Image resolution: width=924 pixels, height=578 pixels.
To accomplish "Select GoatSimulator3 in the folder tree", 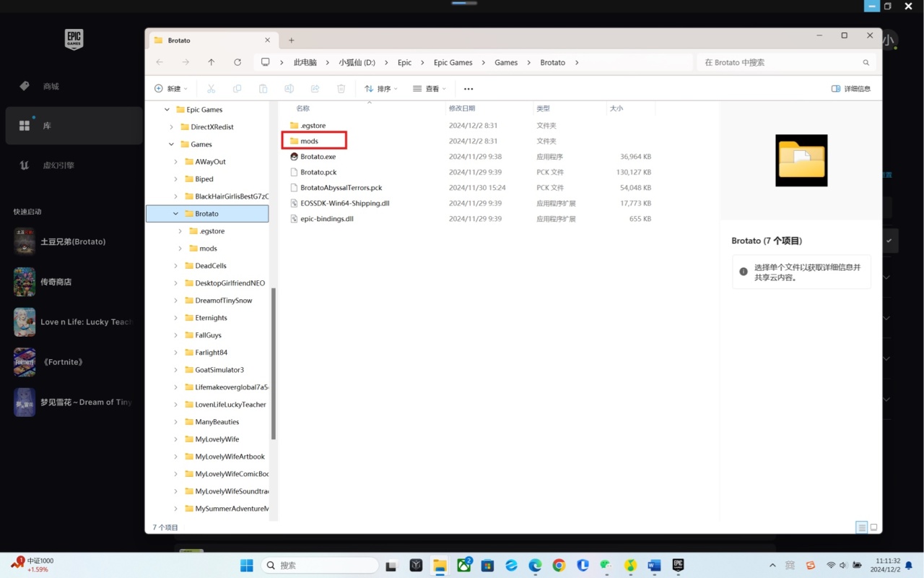I will (x=219, y=370).
